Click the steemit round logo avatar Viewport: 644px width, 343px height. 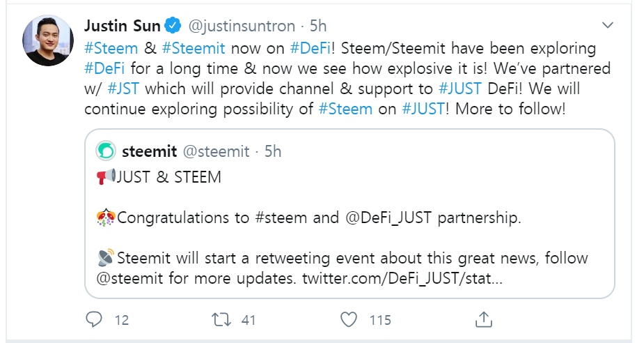[107, 151]
